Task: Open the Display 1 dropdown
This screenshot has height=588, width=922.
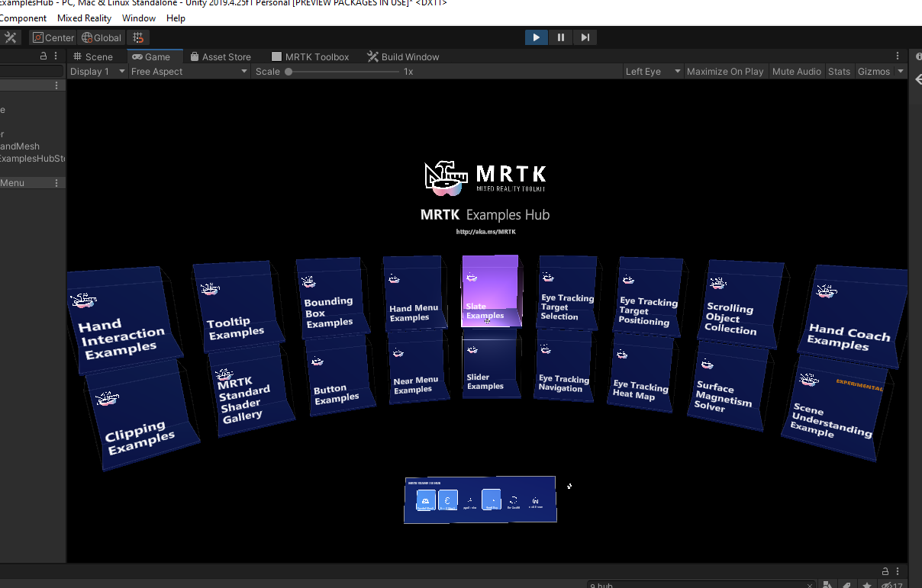Action: (98, 72)
